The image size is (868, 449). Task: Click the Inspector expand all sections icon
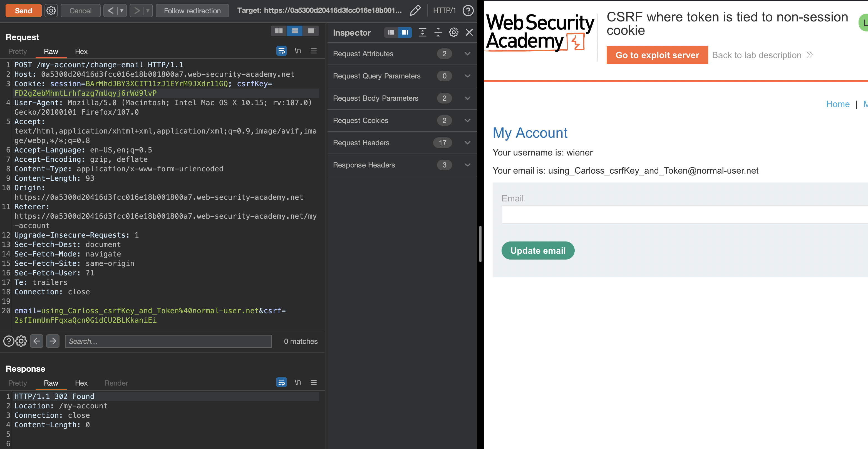(422, 32)
